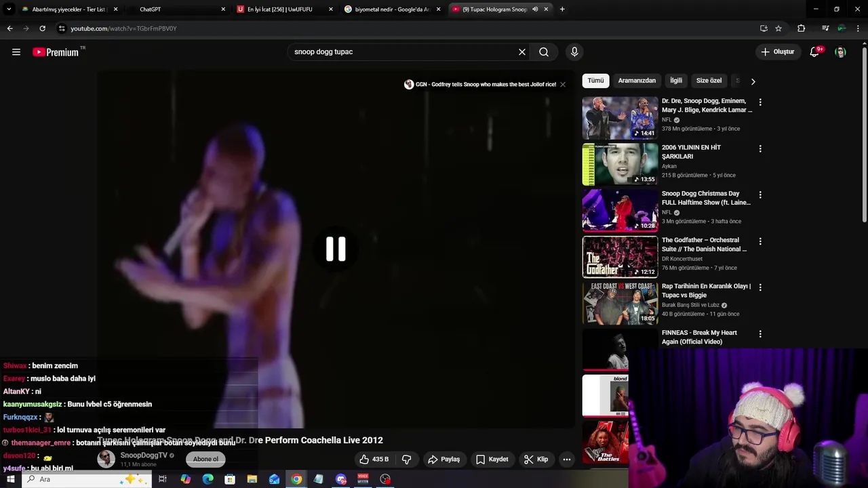Open Task View on the taskbar
The height and width of the screenshot is (488, 868).
pyautogui.click(x=163, y=479)
